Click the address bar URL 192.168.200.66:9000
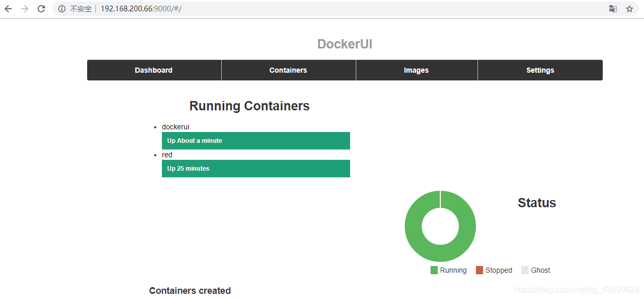The image size is (644, 299). click(141, 9)
